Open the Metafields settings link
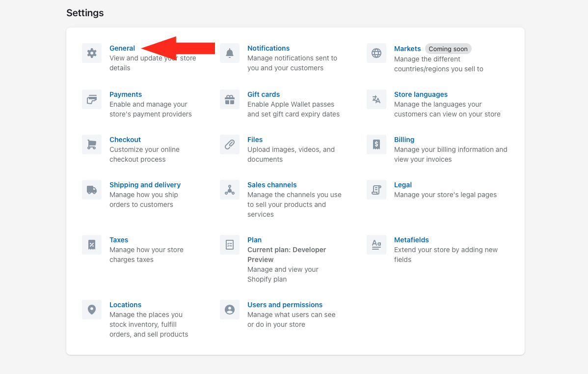588x374 pixels. (411, 239)
